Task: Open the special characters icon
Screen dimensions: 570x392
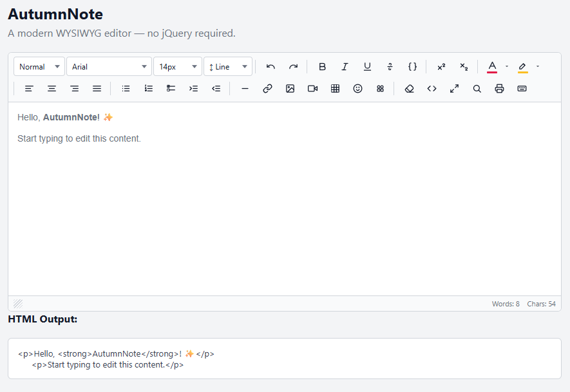Action: [380, 89]
